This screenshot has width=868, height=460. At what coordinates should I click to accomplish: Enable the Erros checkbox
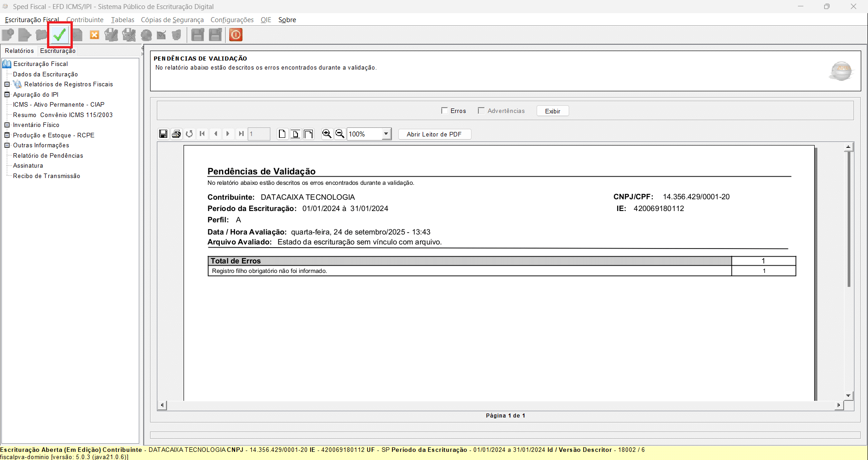pos(444,111)
